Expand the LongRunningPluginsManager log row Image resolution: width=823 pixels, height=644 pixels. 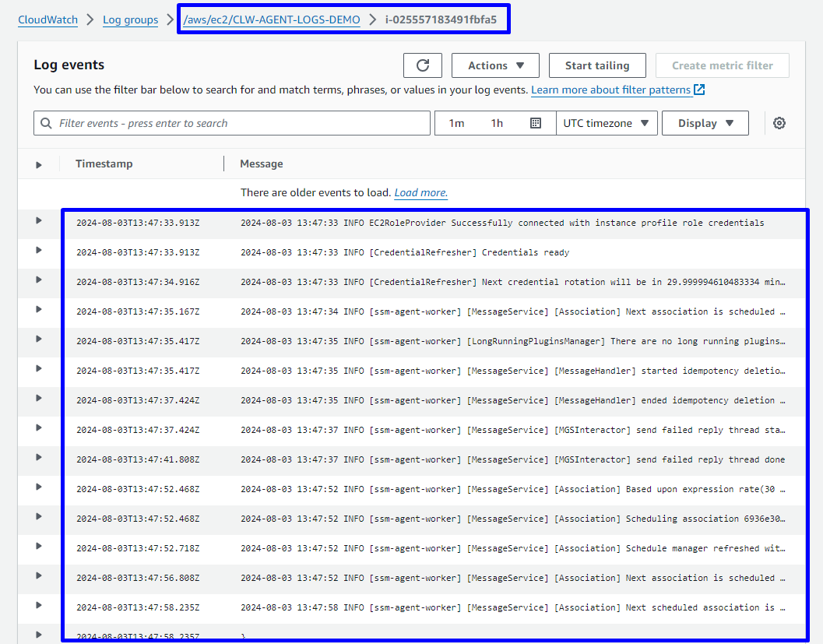point(38,340)
